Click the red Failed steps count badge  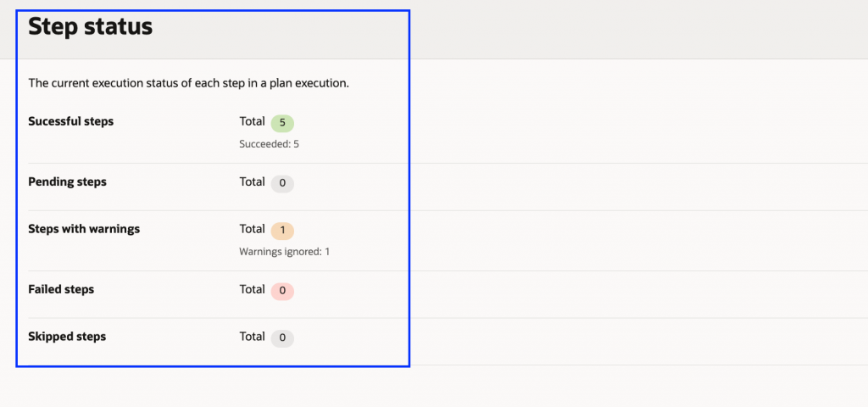pos(282,291)
